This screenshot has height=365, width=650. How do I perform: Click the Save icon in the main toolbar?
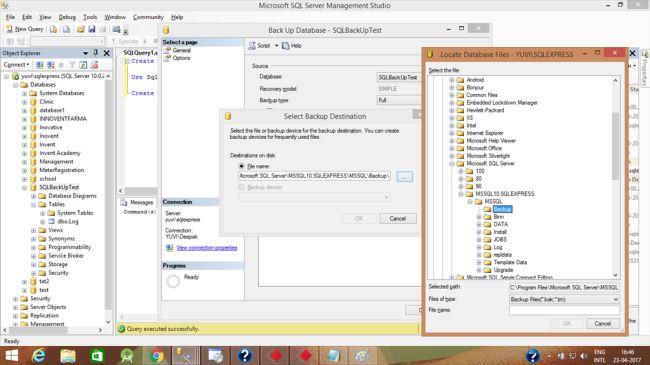(x=92, y=29)
